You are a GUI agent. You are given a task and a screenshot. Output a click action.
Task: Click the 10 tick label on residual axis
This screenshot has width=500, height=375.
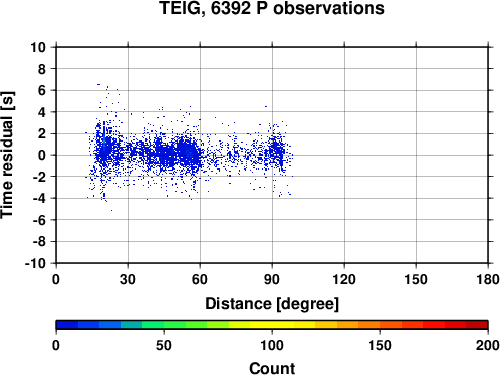pos(38,47)
